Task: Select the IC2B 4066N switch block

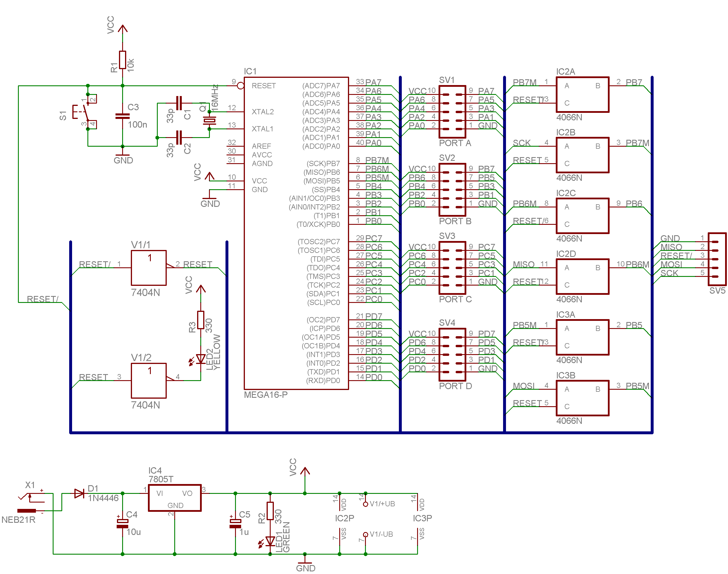Action: pos(582,154)
